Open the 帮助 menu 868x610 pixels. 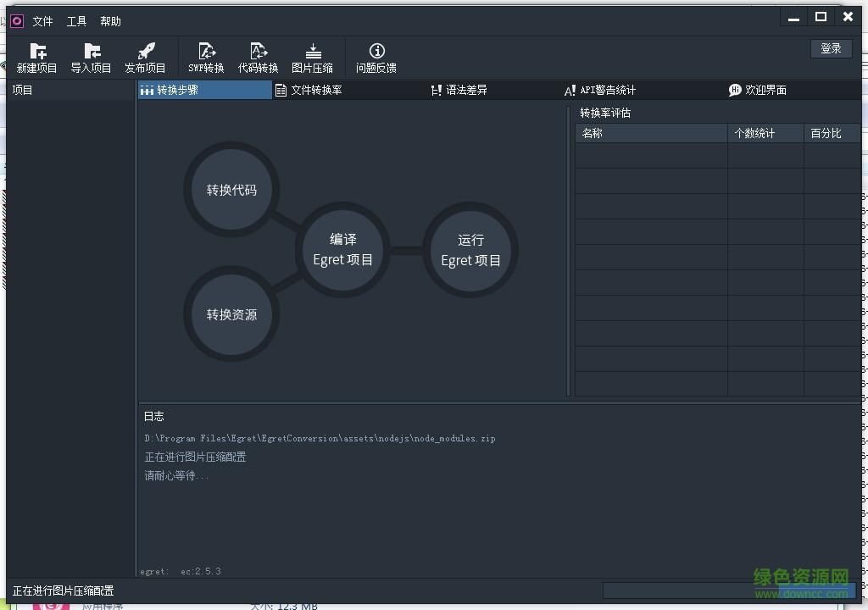111,21
